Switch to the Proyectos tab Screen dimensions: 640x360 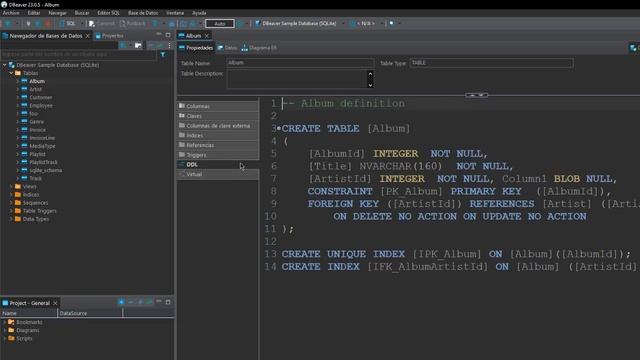point(109,36)
